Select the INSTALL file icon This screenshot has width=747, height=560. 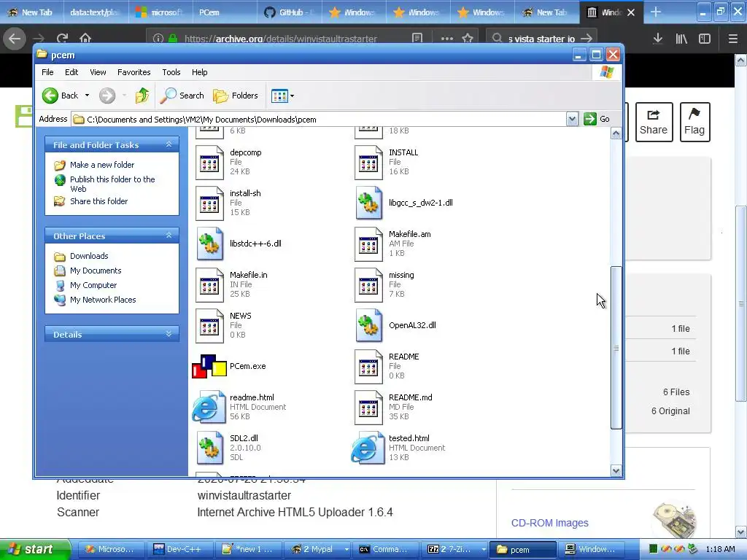click(368, 163)
